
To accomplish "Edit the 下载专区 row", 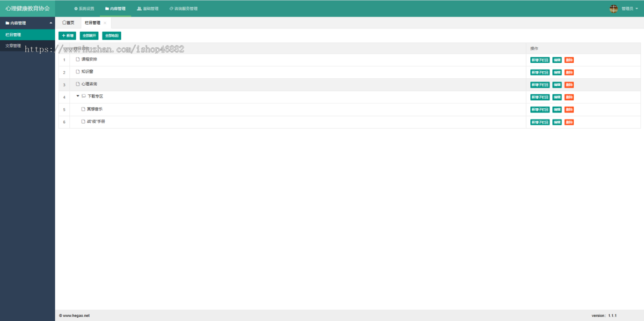I will point(557,97).
